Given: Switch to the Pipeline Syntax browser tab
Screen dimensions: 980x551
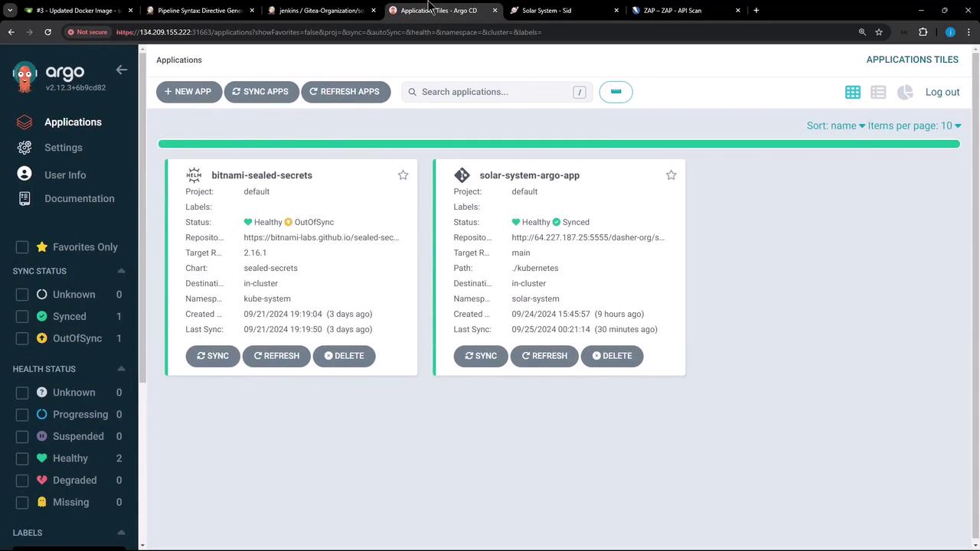Looking at the screenshot, I should (x=200, y=11).
